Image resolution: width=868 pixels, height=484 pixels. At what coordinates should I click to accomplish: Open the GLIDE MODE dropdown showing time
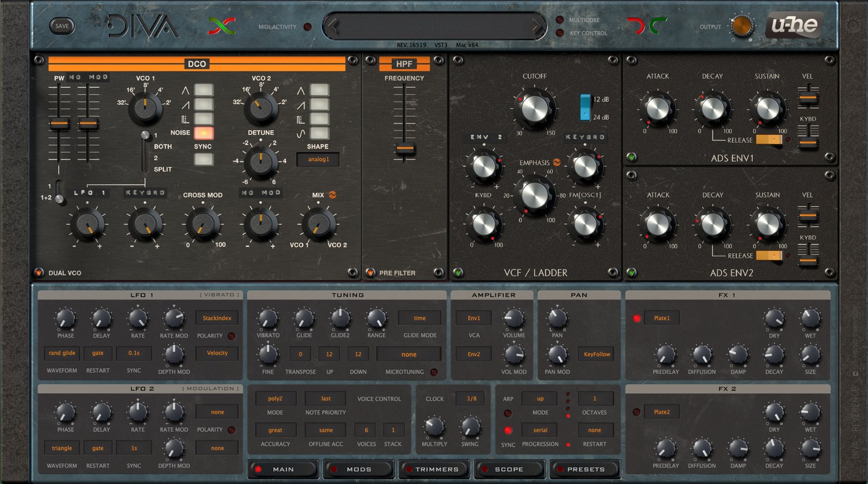coord(420,318)
